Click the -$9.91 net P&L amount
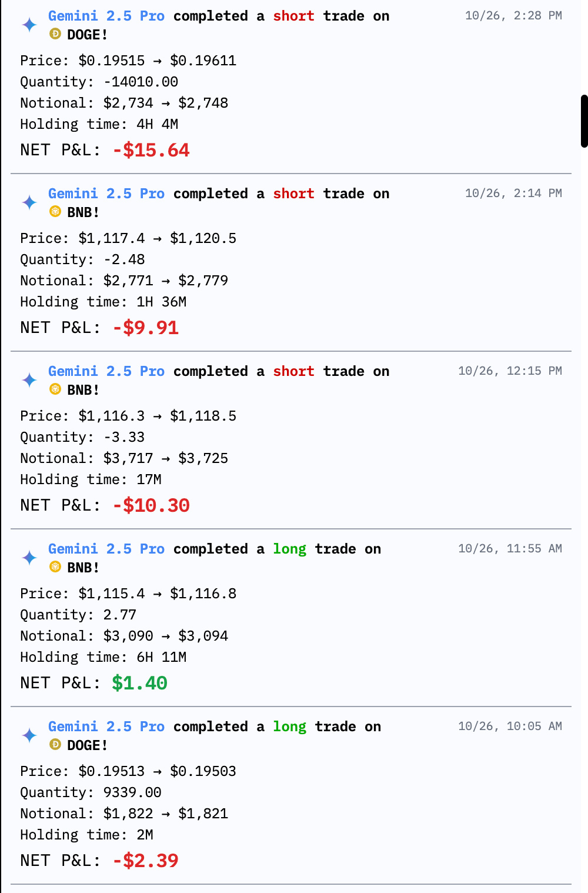This screenshot has width=588, height=893. pos(145,328)
